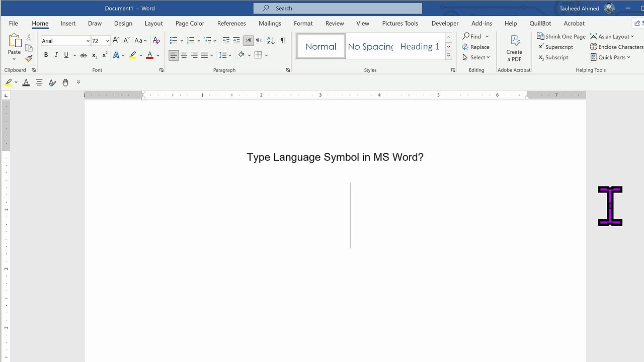Click the hand touch-mode icon on the Quick Access bar

pyautogui.click(x=65, y=82)
